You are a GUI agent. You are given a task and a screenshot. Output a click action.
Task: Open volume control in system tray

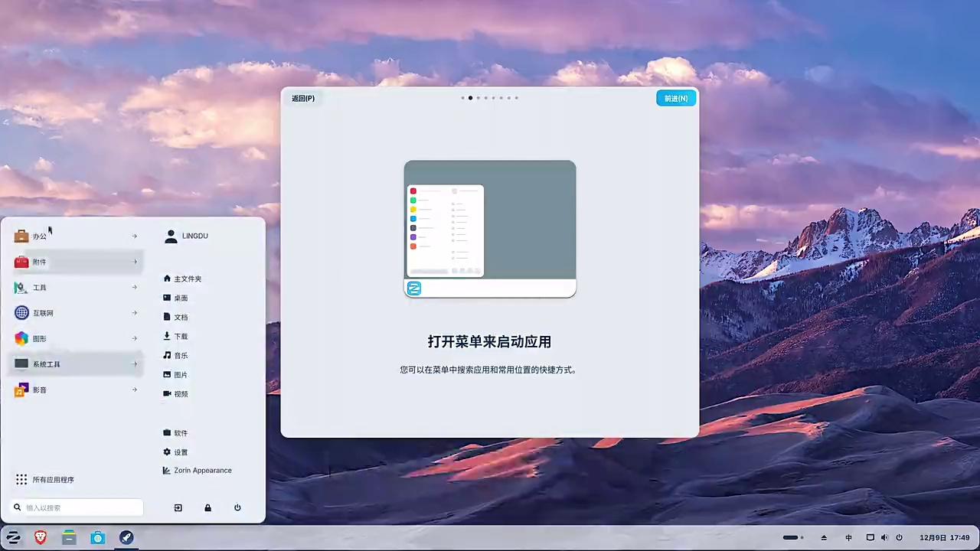[x=884, y=538]
